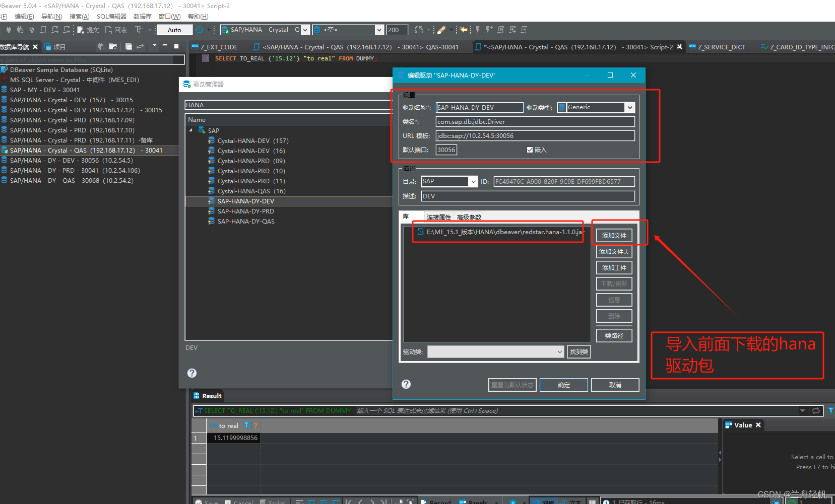The image size is (835, 504).
Task: Click the 提交 commit button
Action: 88,30
